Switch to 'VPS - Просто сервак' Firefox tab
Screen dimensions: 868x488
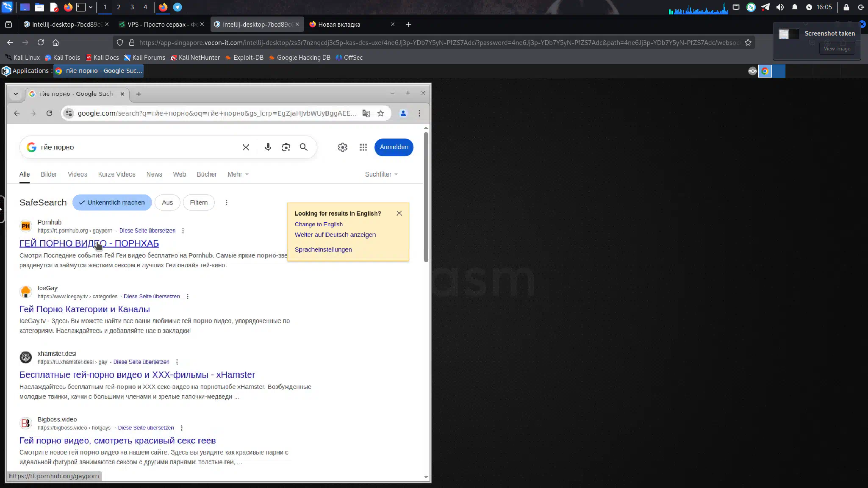[161, 25]
